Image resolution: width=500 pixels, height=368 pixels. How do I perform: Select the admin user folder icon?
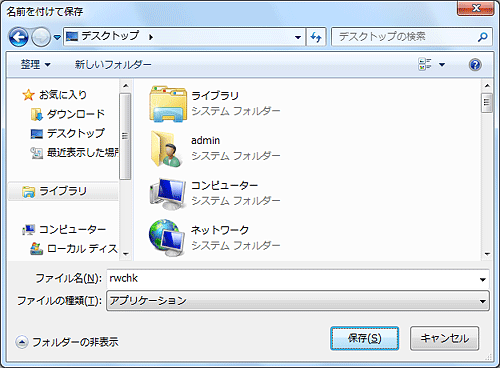167,149
